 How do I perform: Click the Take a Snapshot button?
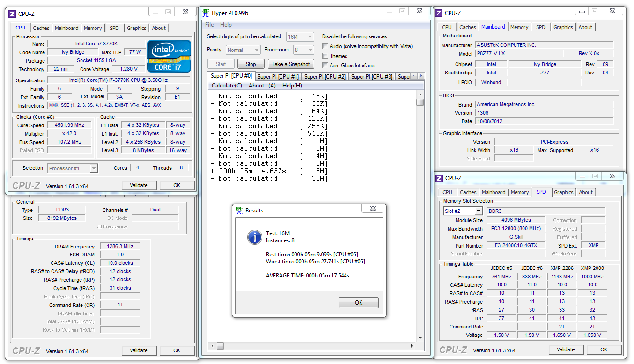pyautogui.click(x=290, y=64)
